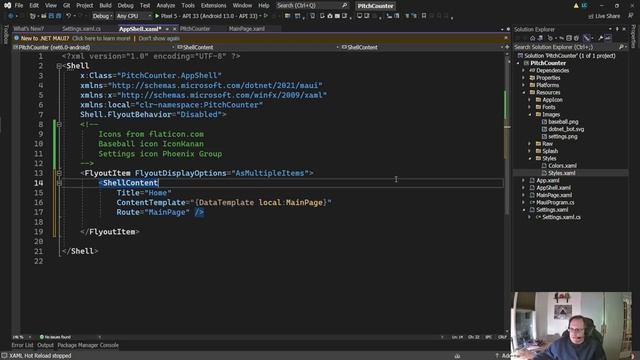Viewport: 640px width, 360px height.
Task: Click the yellow warning notification icon
Action: [x=576, y=6]
